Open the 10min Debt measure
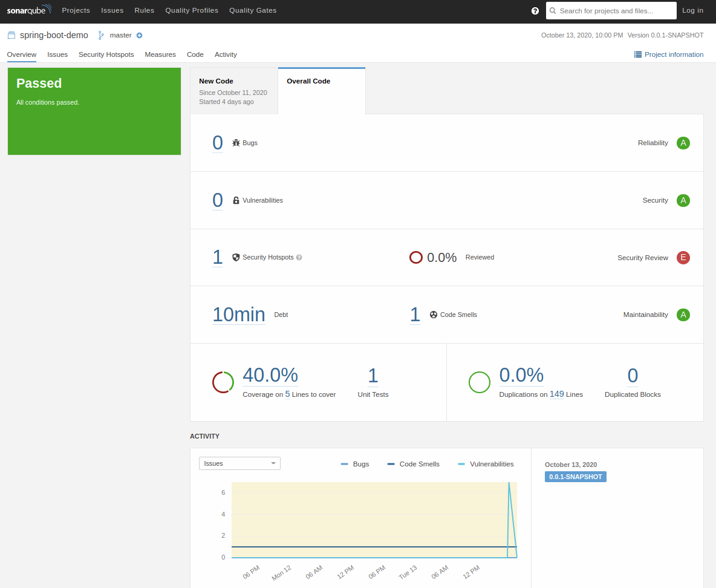The width and height of the screenshot is (716, 588). click(239, 315)
